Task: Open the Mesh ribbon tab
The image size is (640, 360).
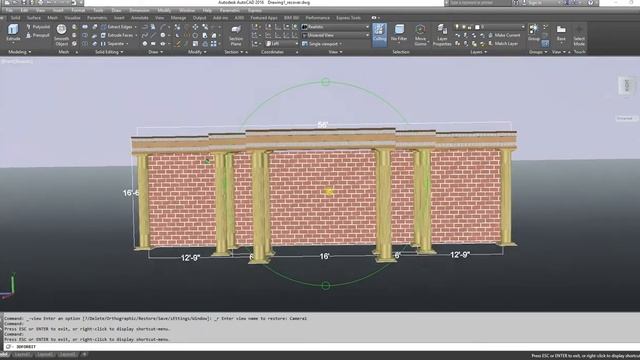Action: (x=53, y=18)
